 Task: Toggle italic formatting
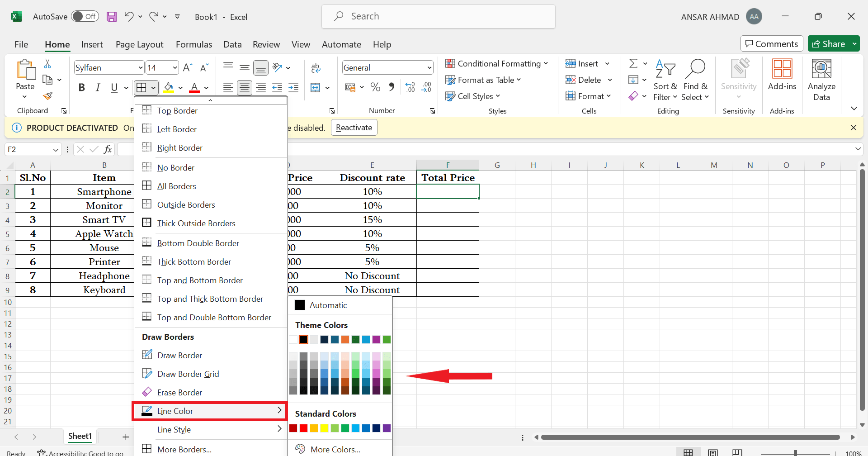[x=98, y=88]
